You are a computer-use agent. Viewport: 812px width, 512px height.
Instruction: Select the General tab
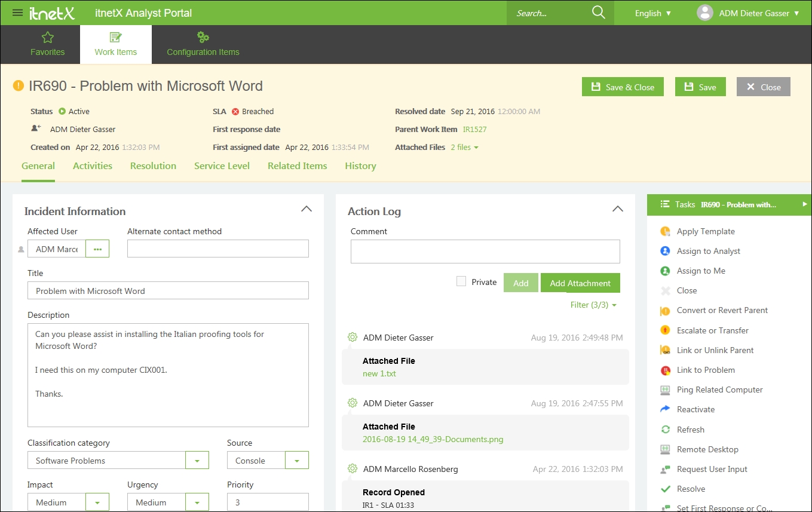(38, 166)
